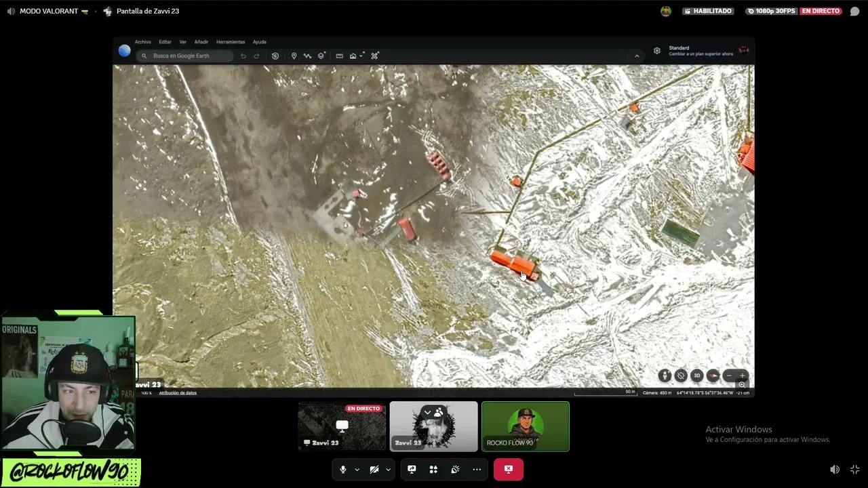Click the MODO VALORANT channel name
The image size is (868, 488).
[49, 12]
